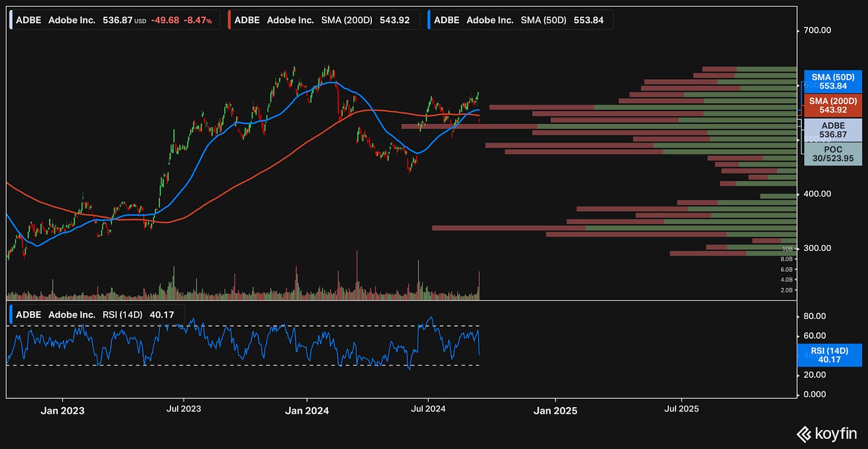Click the red SMA (200D) 543.92 axis tag

click(833, 106)
